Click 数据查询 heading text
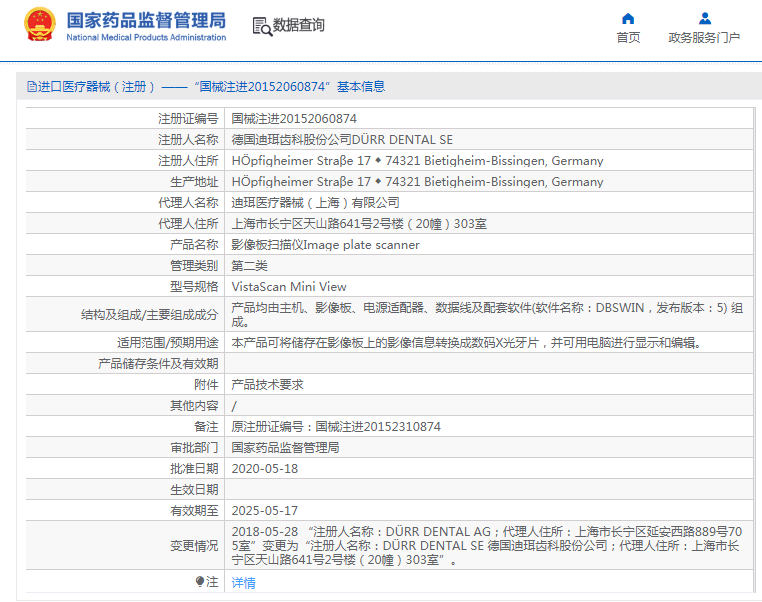This screenshot has height=602, width=762. pyautogui.click(x=298, y=25)
